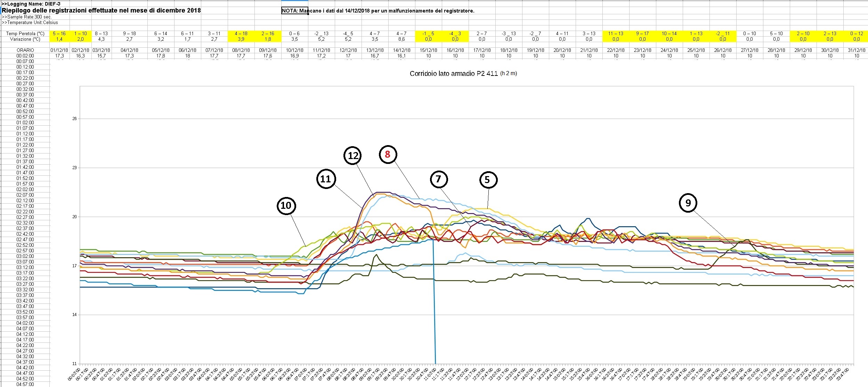The height and width of the screenshot is (387, 868).
Task: Select the yellow 5 – 16 temperature cell
Action: [x=59, y=33]
